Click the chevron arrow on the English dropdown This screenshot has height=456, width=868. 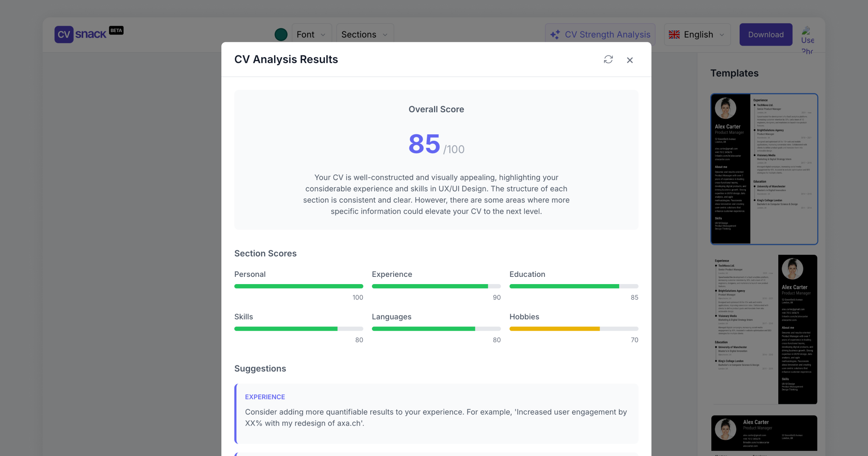[722, 35]
